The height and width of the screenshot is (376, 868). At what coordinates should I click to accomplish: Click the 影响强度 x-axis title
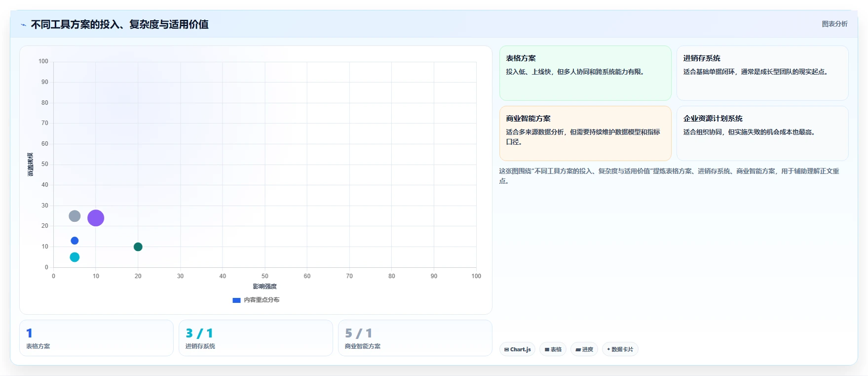(x=265, y=287)
